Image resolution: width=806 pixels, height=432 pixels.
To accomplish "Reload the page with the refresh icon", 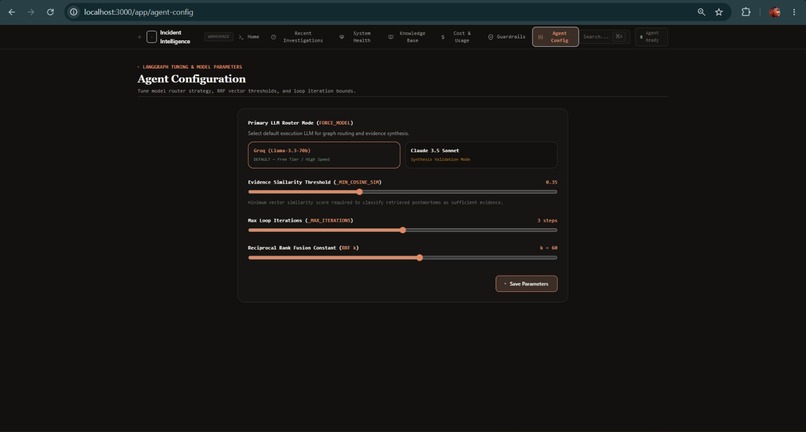I will (50, 12).
